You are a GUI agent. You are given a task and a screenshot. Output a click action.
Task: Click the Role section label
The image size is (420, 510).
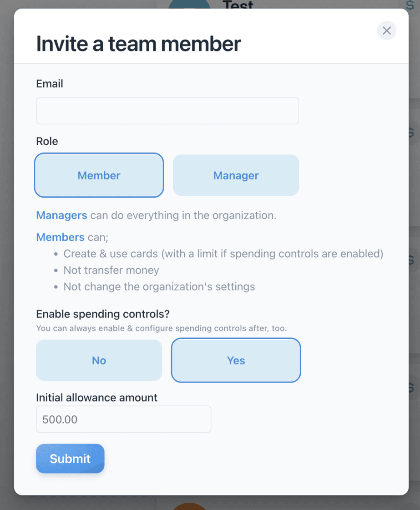pyautogui.click(x=47, y=141)
